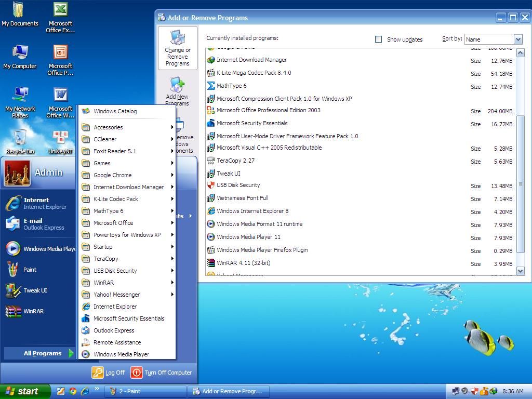Viewport: 532px width, 399px height.
Task: Choose Microsoft Security Essentials from All Programs
Action: [127, 318]
